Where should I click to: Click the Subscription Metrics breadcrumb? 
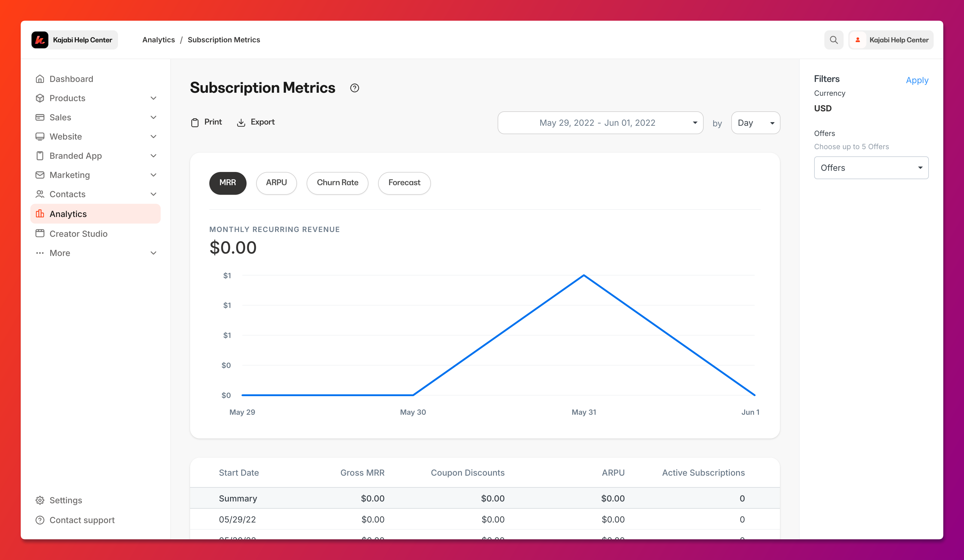pos(224,40)
